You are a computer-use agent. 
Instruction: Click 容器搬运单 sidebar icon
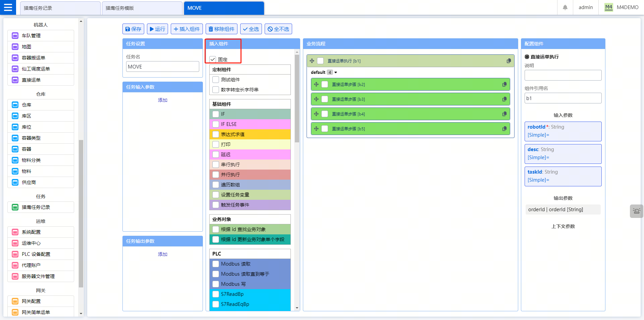click(x=15, y=58)
